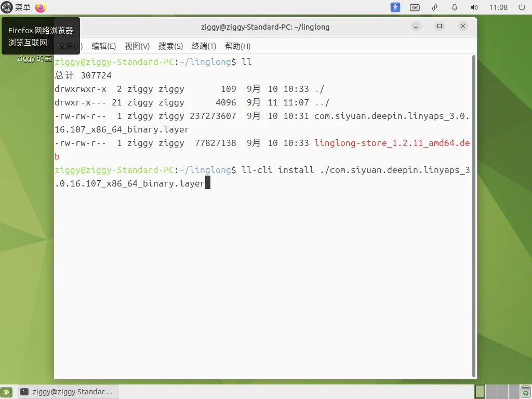Minimize the terminal window
Image resolution: width=532 pixels, height=399 pixels.
tap(416, 26)
